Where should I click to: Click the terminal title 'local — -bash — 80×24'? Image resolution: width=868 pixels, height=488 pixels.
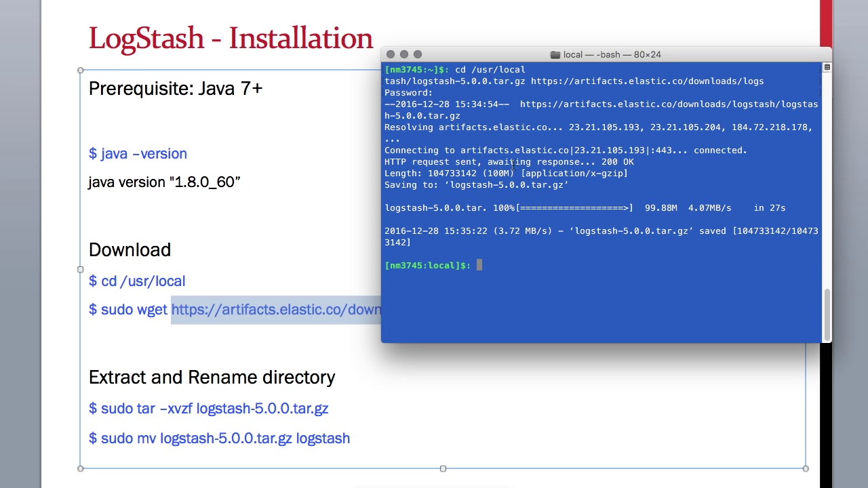point(612,55)
